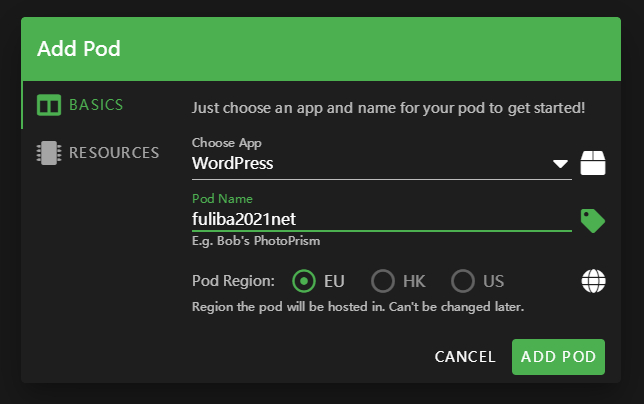Click the green tag icon by Pod Name
The height and width of the screenshot is (404, 644).
pos(593,221)
